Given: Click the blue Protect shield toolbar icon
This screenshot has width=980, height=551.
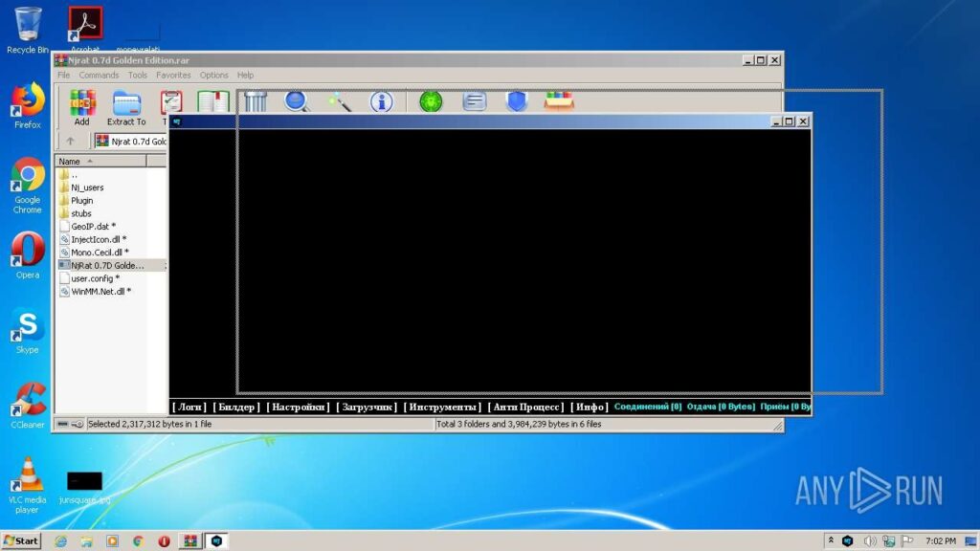Looking at the screenshot, I should [517, 101].
